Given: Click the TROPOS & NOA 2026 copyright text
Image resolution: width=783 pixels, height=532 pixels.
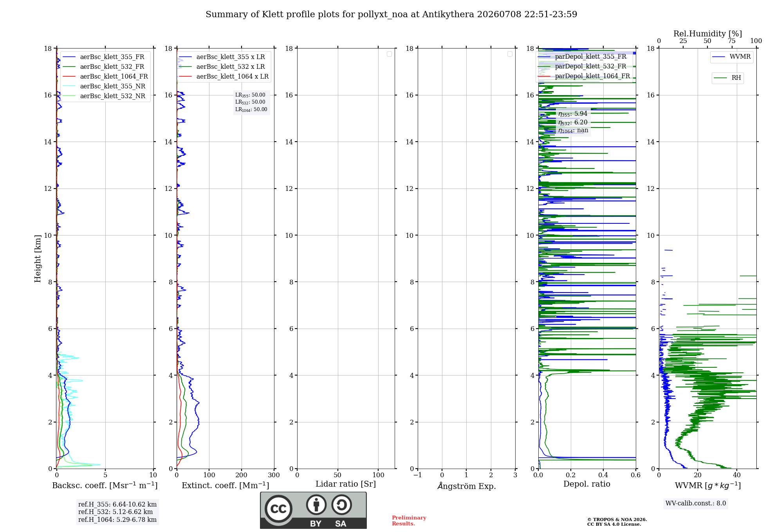Looking at the screenshot, I should click(617, 519).
